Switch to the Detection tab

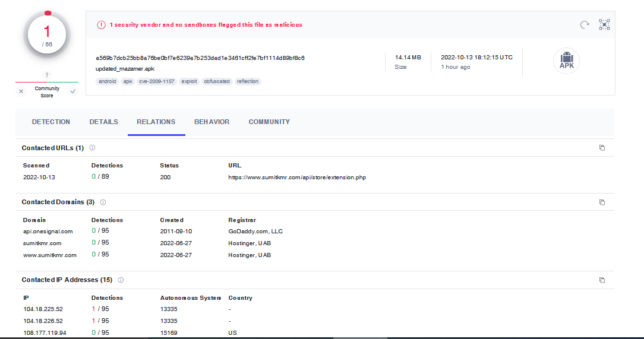click(51, 122)
